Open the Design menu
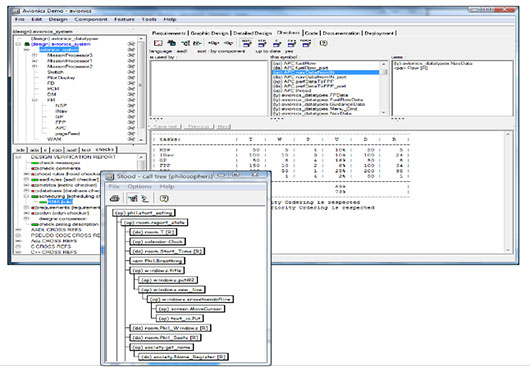 point(58,19)
